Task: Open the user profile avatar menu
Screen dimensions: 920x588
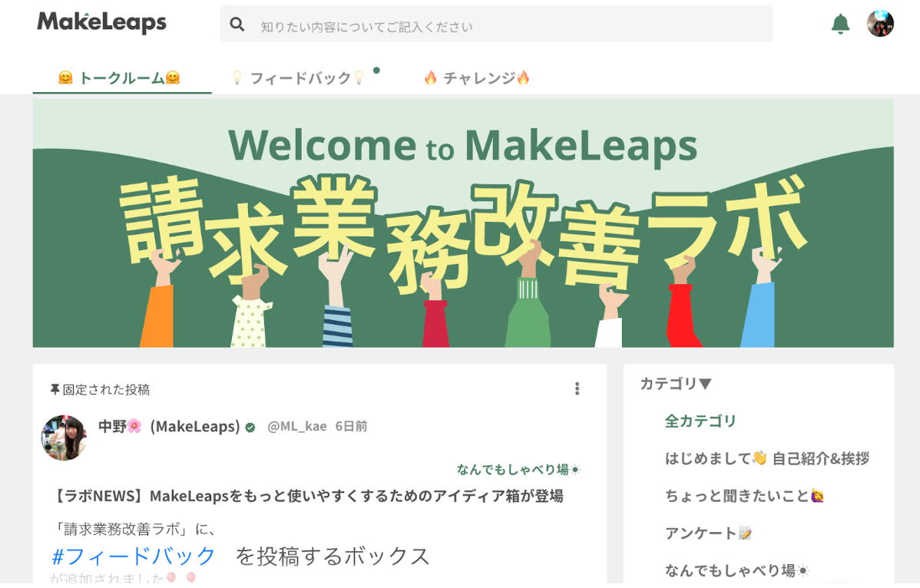Action: point(880,24)
